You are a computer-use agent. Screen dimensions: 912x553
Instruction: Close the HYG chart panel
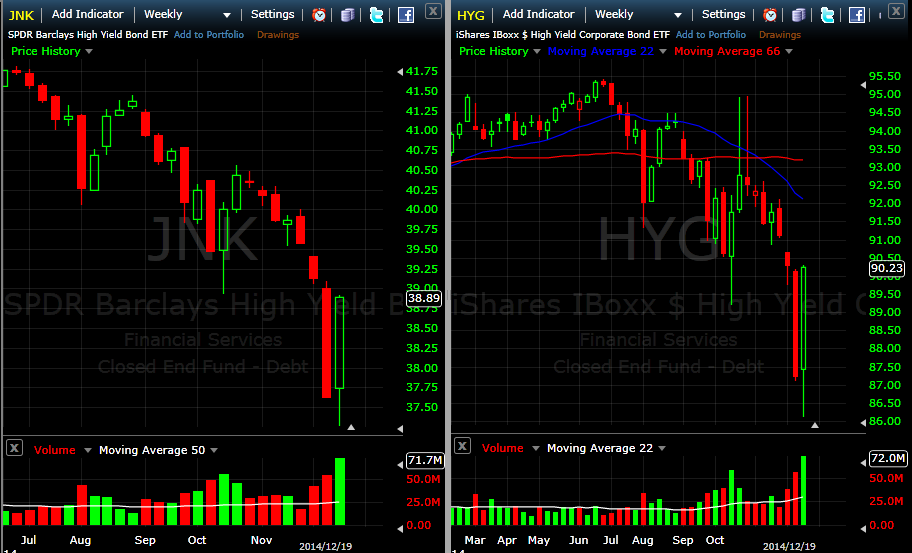coord(898,10)
